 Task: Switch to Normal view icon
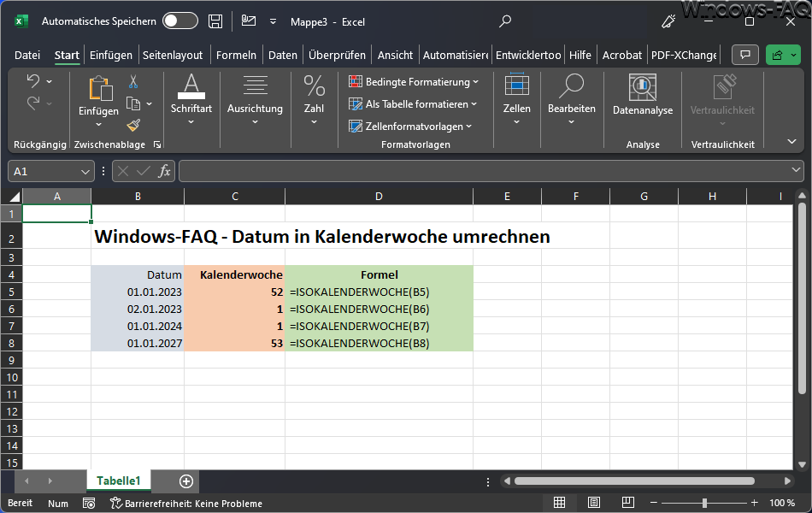[x=559, y=503]
